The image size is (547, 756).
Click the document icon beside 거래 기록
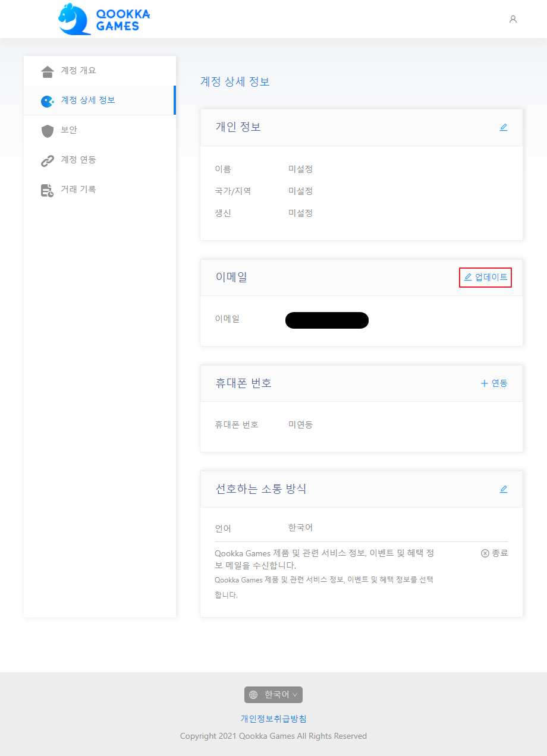coord(48,190)
